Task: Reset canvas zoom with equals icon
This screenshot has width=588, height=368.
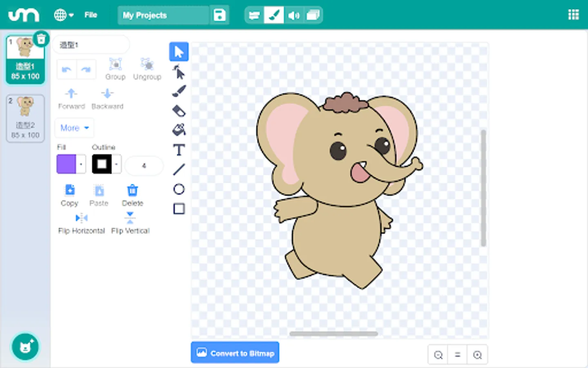Action: pos(458,355)
